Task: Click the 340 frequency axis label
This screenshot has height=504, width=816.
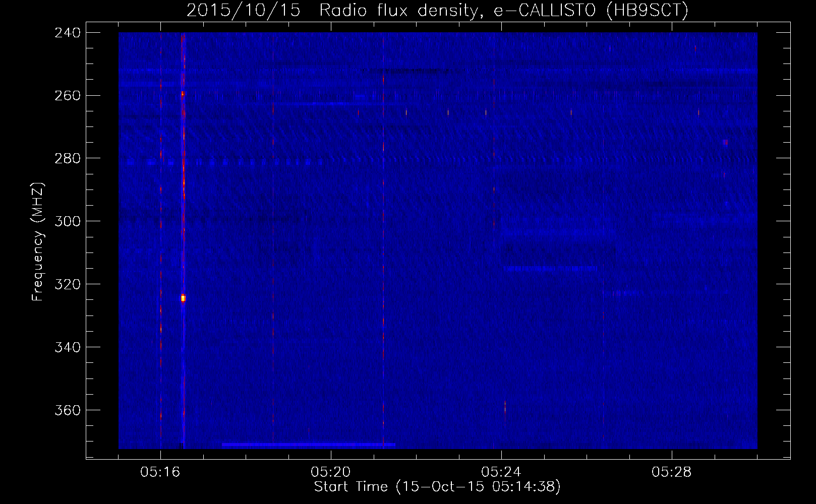Action: (67, 348)
